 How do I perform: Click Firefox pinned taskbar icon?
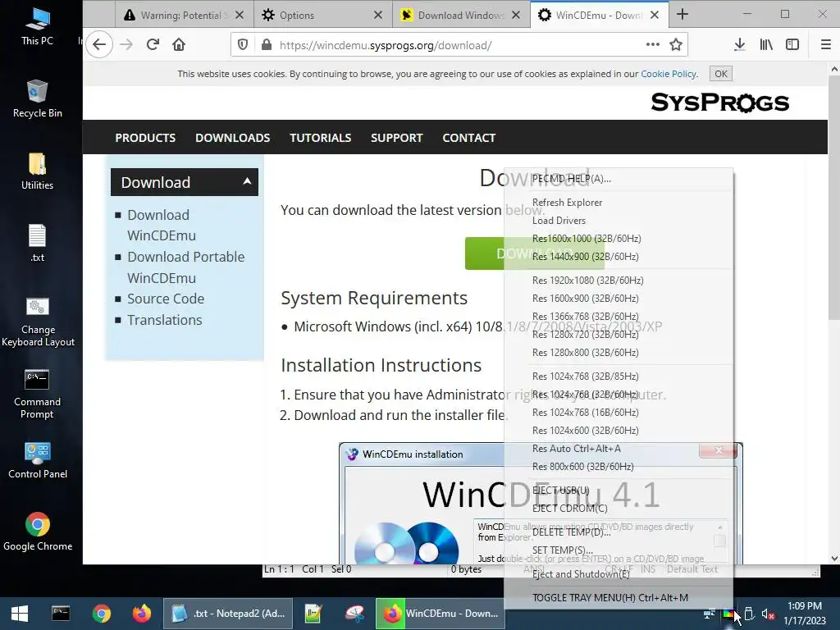pyautogui.click(x=142, y=614)
